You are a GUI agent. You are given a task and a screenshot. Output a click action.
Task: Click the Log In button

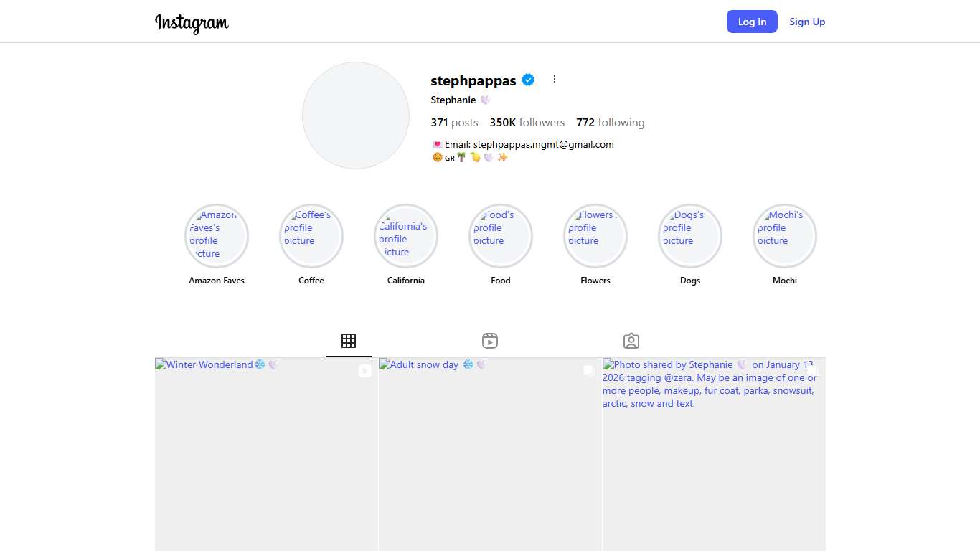click(752, 22)
